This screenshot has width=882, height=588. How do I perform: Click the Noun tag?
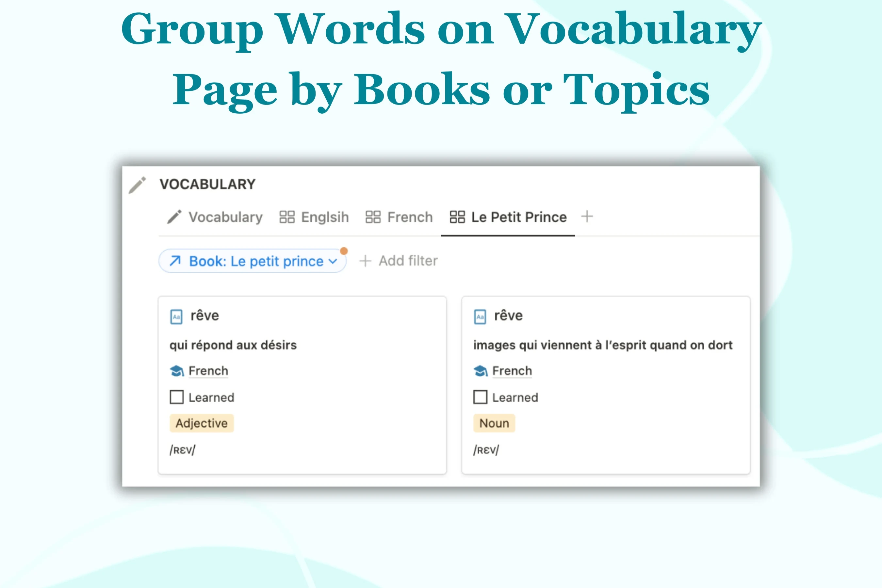tap(494, 423)
